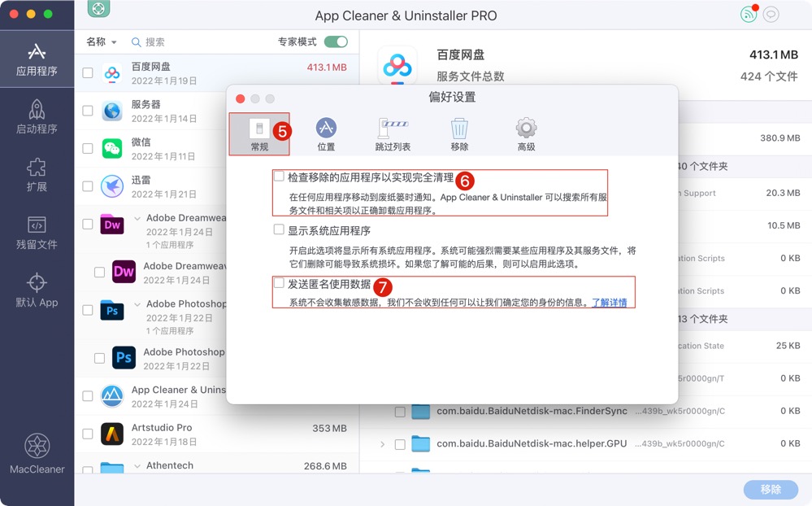
Task: Click the large 百度网盘 icon in details
Action: (397, 66)
